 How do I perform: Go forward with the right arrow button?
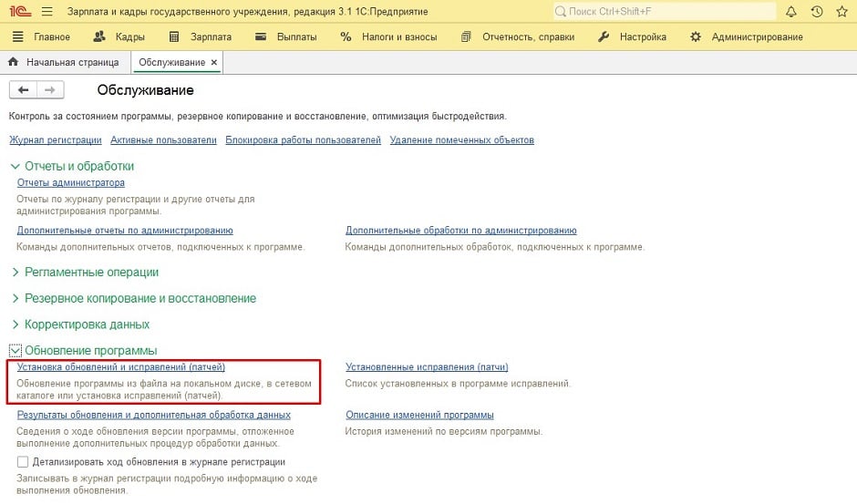pos(50,89)
